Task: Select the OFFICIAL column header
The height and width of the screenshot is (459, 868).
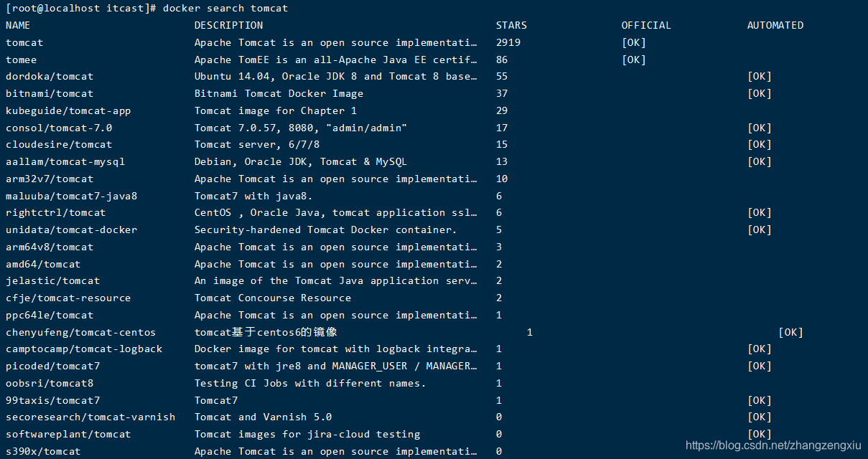Action: click(x=646, y=25)
